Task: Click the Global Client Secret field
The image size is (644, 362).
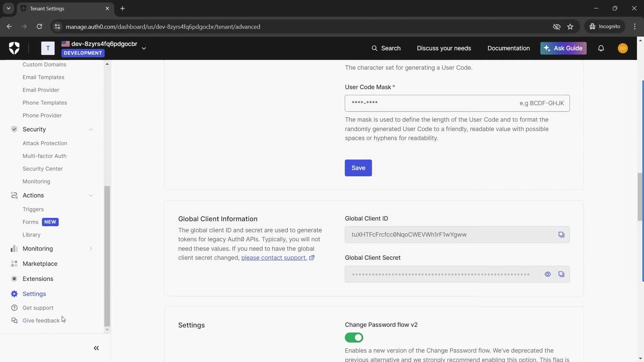Action: tap(457, 274)
